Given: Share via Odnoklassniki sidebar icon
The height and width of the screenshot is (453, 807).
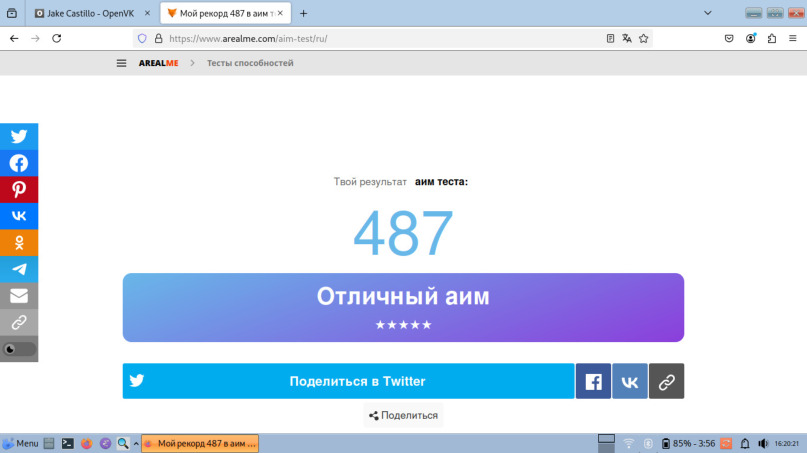Looking at the screenshot, I should (x=19, y=242).
